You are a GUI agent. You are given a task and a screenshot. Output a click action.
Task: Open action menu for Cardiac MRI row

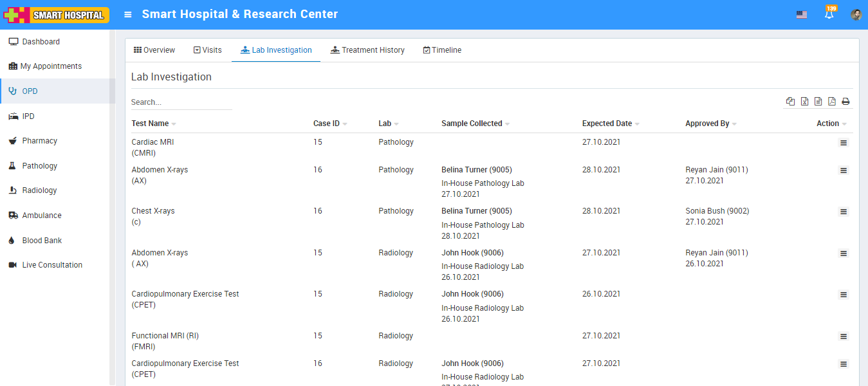(x=843, y=143)
